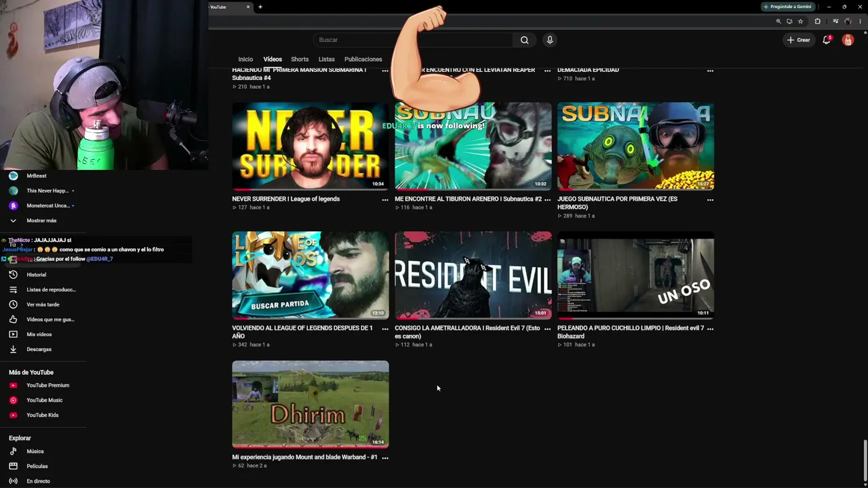Play the Resident Evil ametralladora thumbnail
This screenshot has width=868, height=488.
[473, 275]
